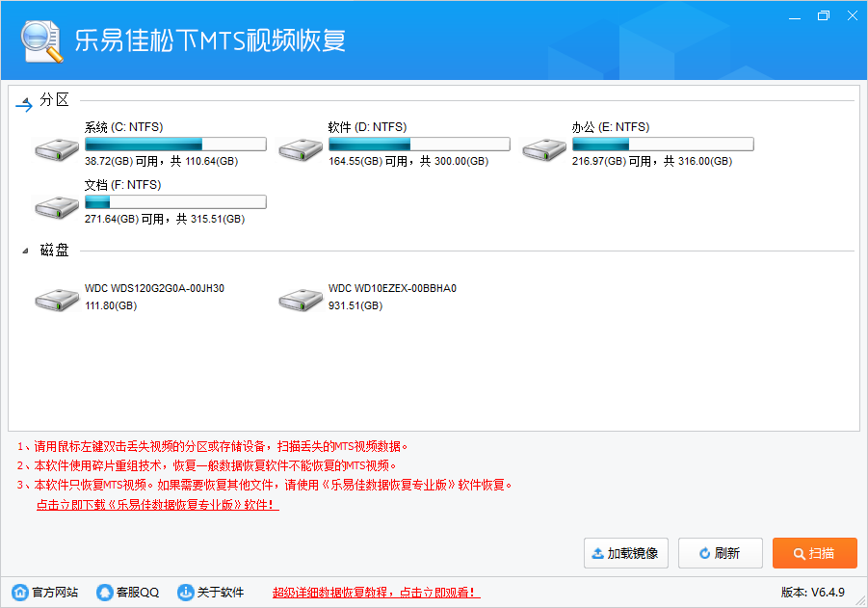The height and width of the screenshot is (608, 868).
Task: Click the 加载镜像 load image button
Action: coord(625,552)
